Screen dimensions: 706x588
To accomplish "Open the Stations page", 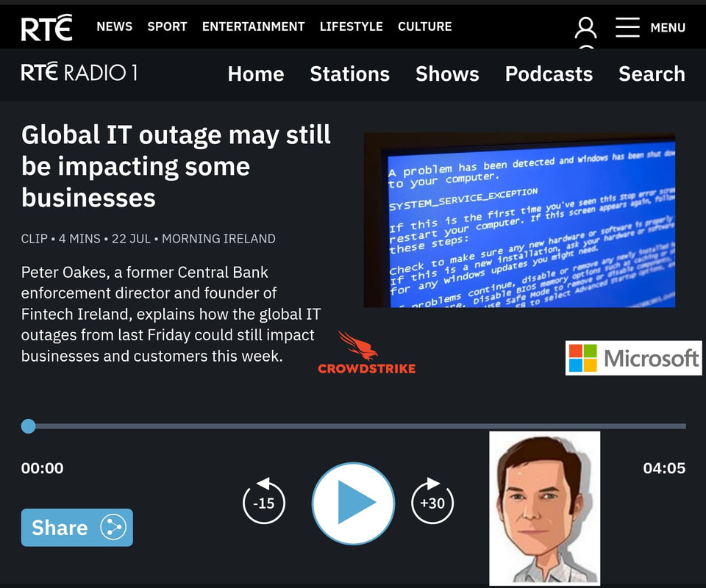I will point(350,73).
